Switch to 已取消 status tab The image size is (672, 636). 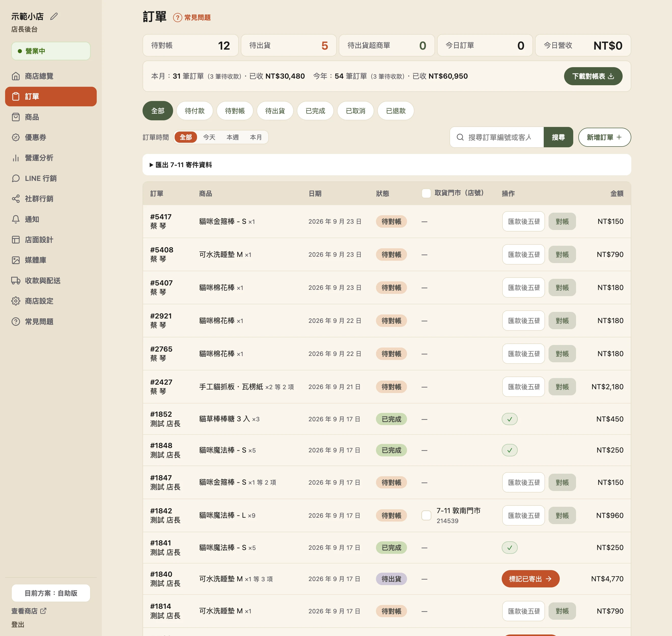pos(356,111)
